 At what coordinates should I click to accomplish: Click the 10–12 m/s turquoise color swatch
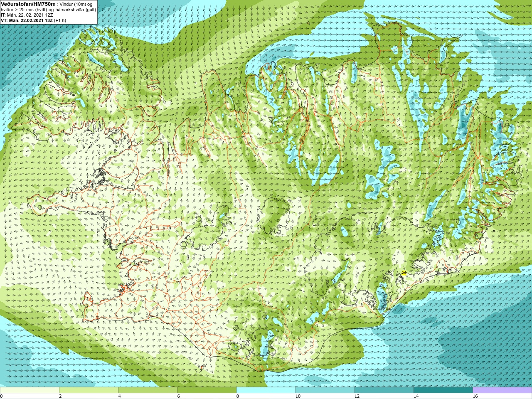(325, 390)
